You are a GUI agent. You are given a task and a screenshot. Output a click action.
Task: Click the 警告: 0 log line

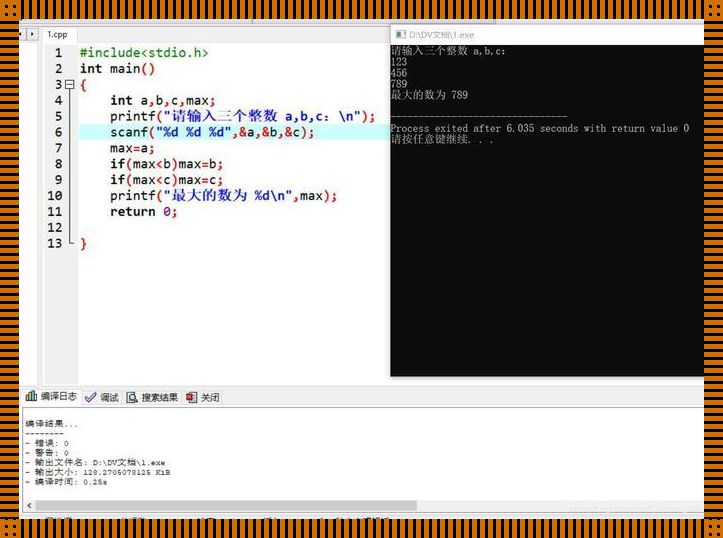pyautogui.click(x=47, y=453)
